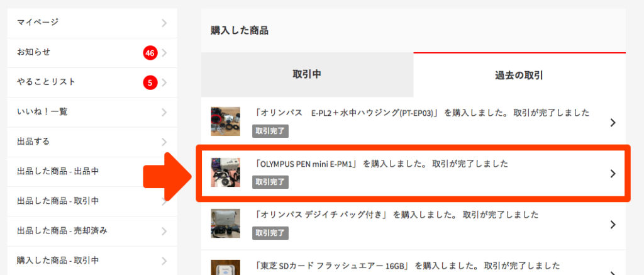Screen dimensions: 644x275
Task: Click the 取引完了 label under OLYMPUS PEN mini
Action: [270, 182]
